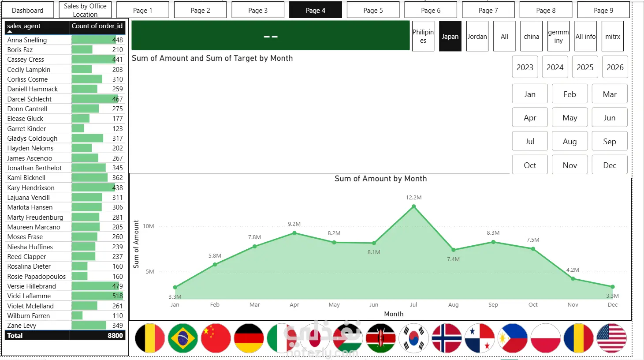
Task: Pick the South Korea flag icon
Action: (x=414, y=338)
